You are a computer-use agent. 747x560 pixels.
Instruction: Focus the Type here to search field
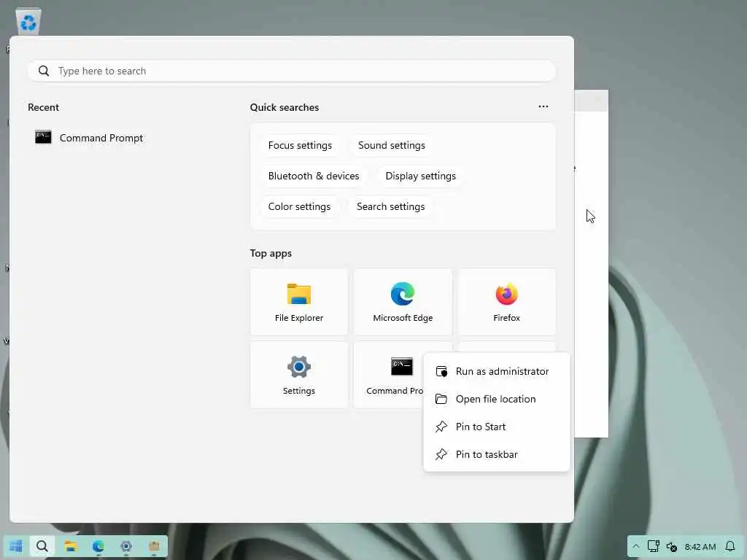[x=292, y=71]
